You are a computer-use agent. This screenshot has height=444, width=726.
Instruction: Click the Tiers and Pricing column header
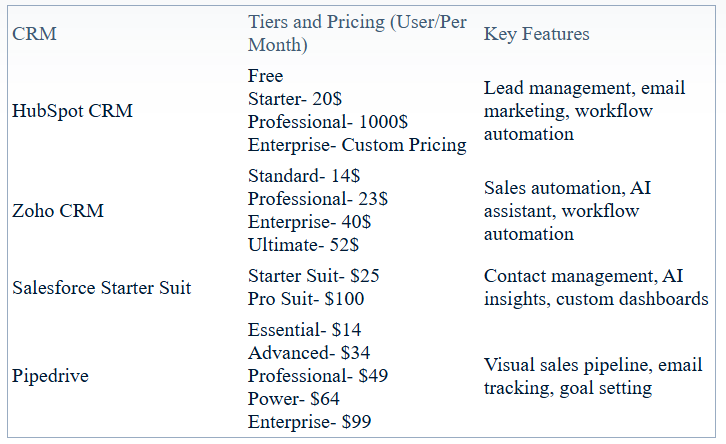356,34
